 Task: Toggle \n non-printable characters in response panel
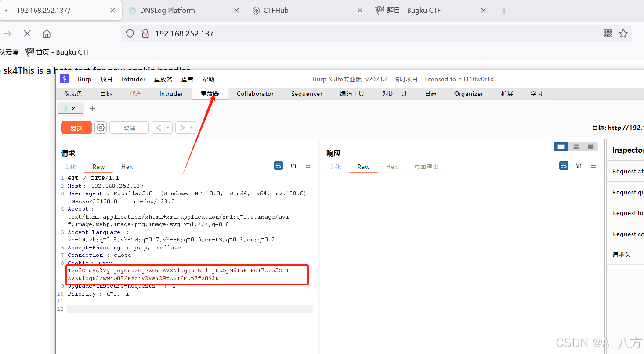pyautogui.click(x=579, y=166)
